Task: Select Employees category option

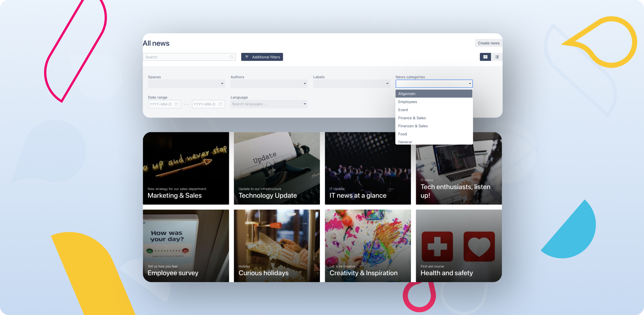Action: tap(434, 102)
